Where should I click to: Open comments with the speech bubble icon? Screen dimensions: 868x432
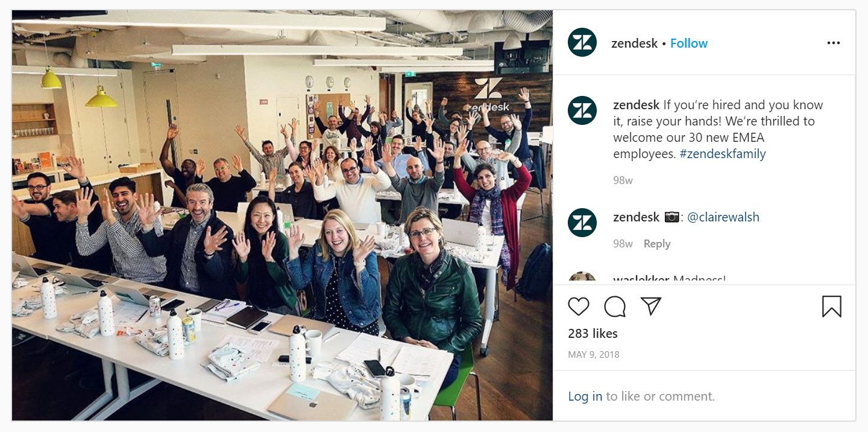615,307
